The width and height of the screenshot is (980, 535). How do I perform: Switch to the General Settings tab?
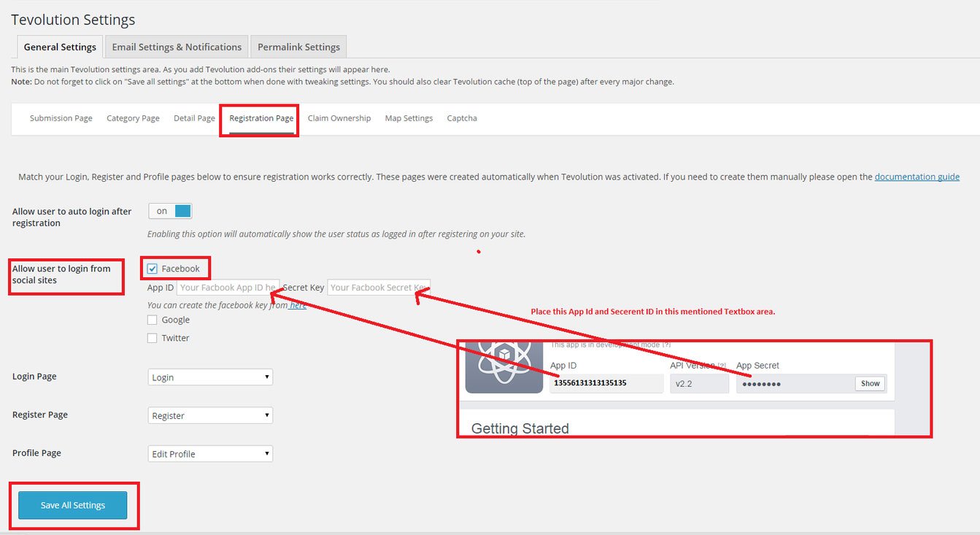tap(60, 47)
